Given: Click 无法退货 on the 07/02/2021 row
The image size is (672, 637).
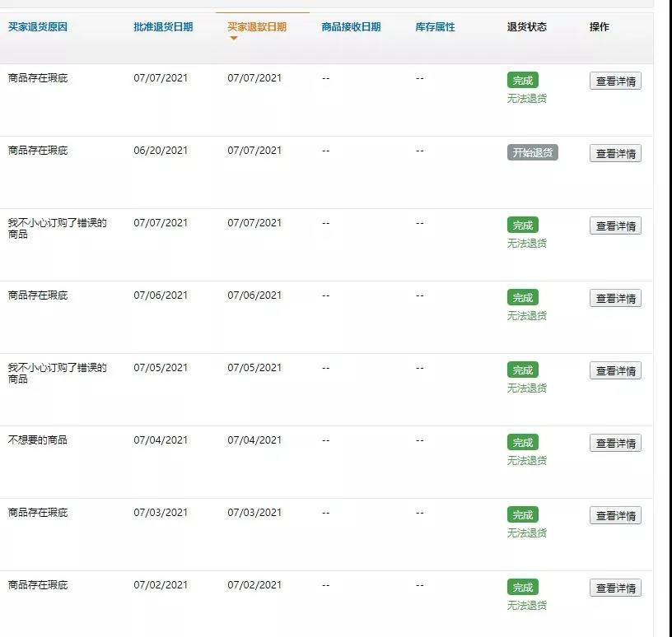Looking at the screenshot, I should point(526,605).
